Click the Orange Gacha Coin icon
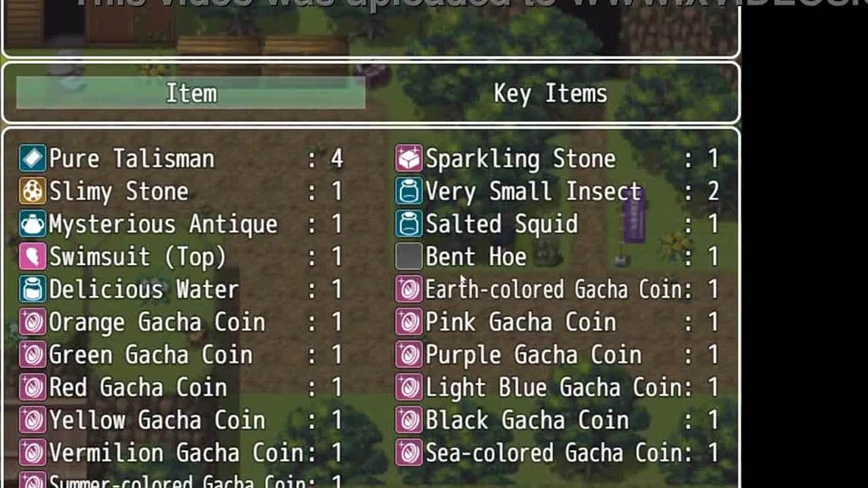 [x=32, y=322]
